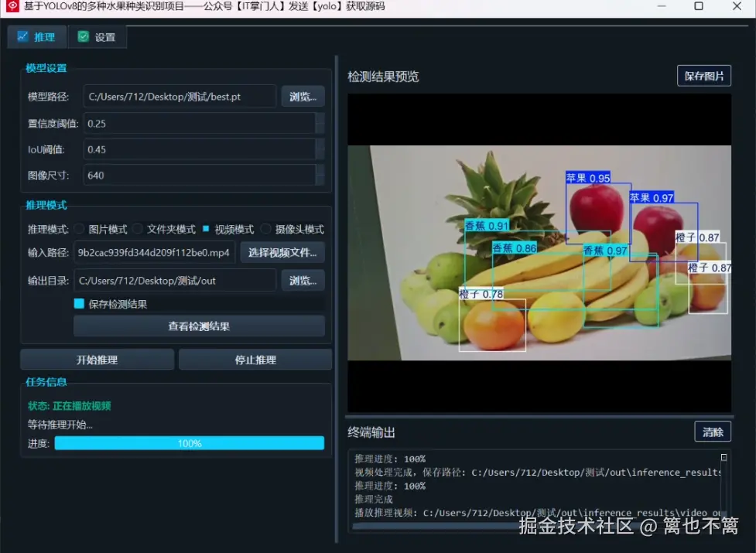
Task: Click the 等待推理开始 message text
Action: [x=60, y=425]
